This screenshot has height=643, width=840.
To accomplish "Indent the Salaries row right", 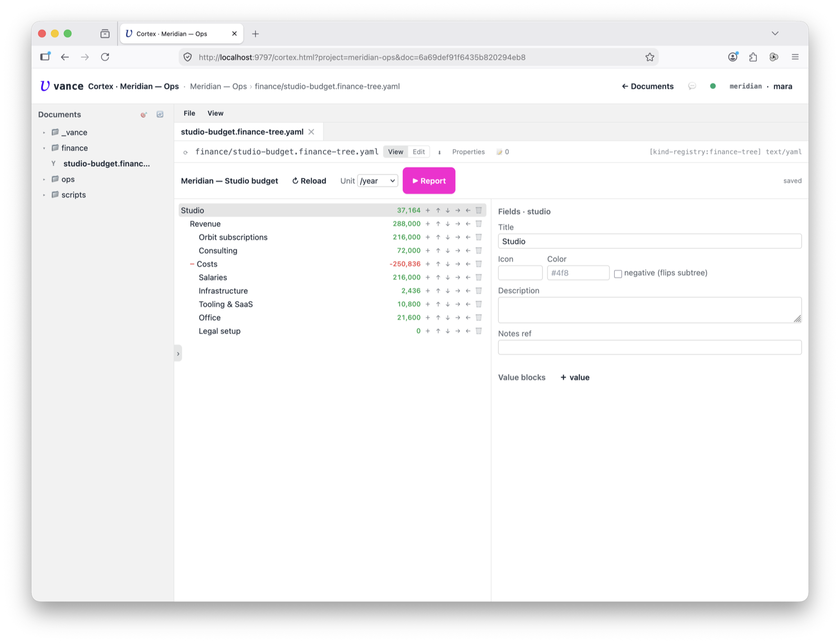I will [x=458, y=277].
